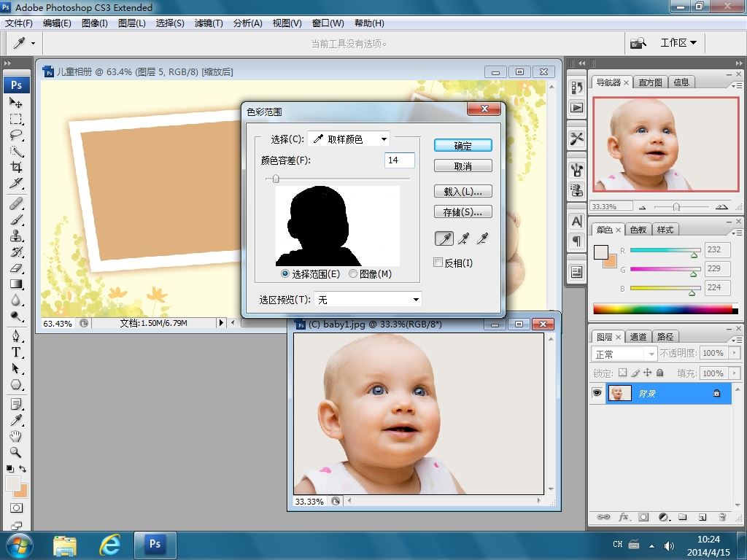This screenshot has height=560, width=747.
Task: Enable the 反相(I) invert checkbox
Action: click(x=438, y=262)
